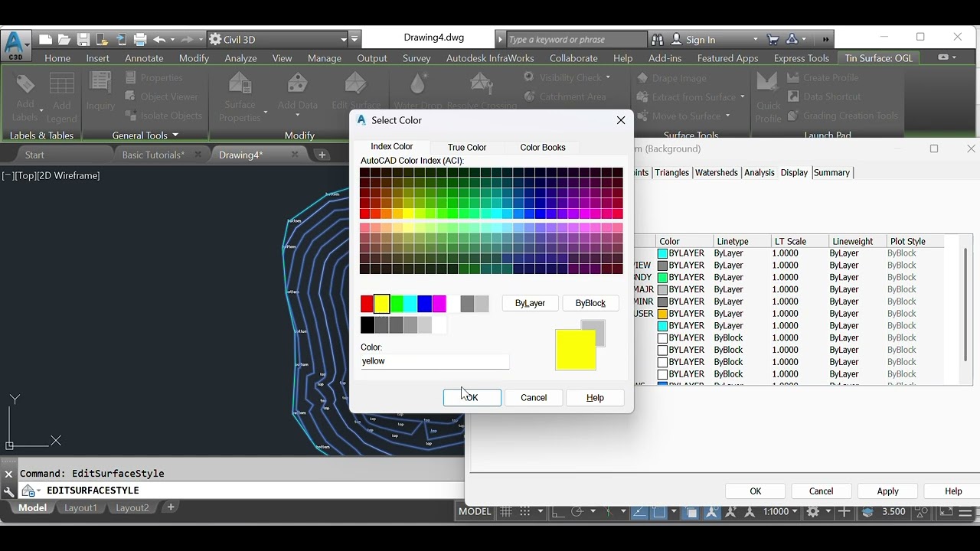Select the red standard color swatch
The width and height of the screenshot is (980, 551).
click(x=367, y=304)
